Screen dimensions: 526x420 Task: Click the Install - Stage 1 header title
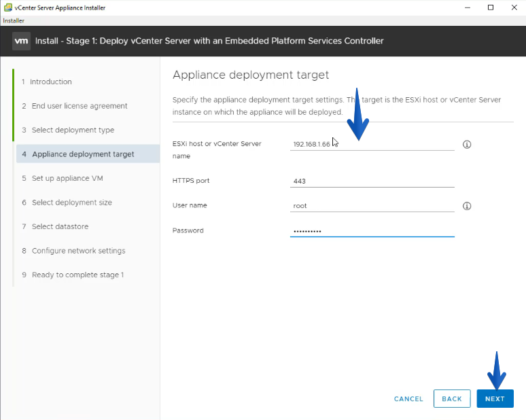tap(209, 41)
